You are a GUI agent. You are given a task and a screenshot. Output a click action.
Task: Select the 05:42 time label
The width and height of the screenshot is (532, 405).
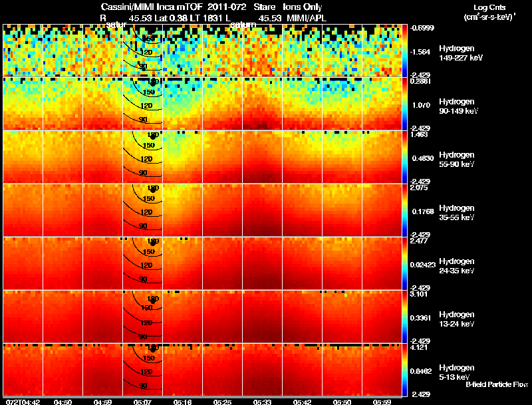pyautogui.click(x=302, y=402)
